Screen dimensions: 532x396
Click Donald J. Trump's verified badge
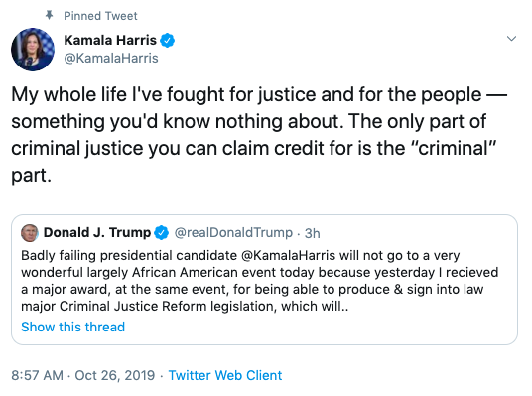click(161, 233)
